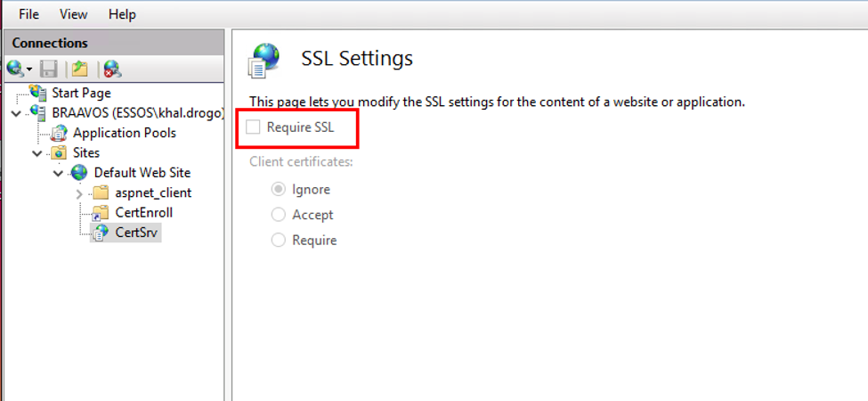Viewport: 868px width, 401px height.
Task: Open Application Pools in the tree
Action: coord(124,133)
